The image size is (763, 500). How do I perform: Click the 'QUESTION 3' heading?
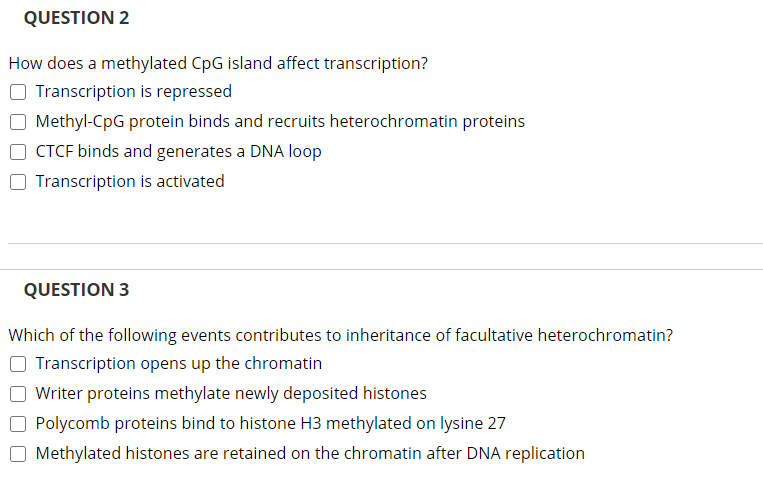click(x=76, y=290)
